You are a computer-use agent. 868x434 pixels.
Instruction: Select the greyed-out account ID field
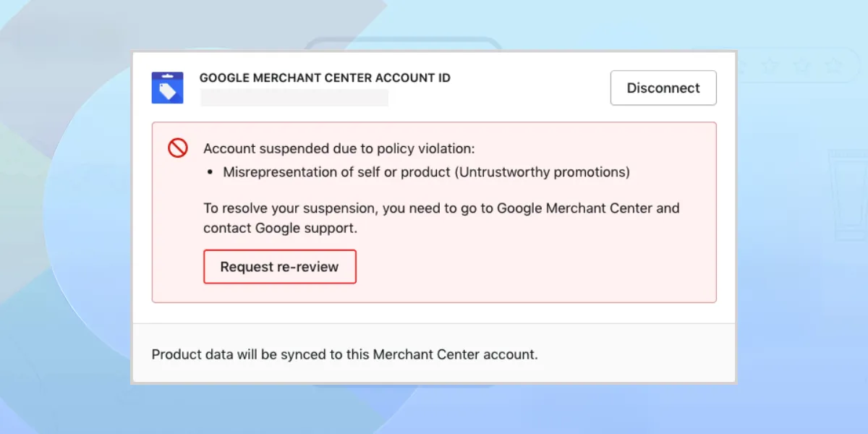pyautogui.click(x=294, y=98)
